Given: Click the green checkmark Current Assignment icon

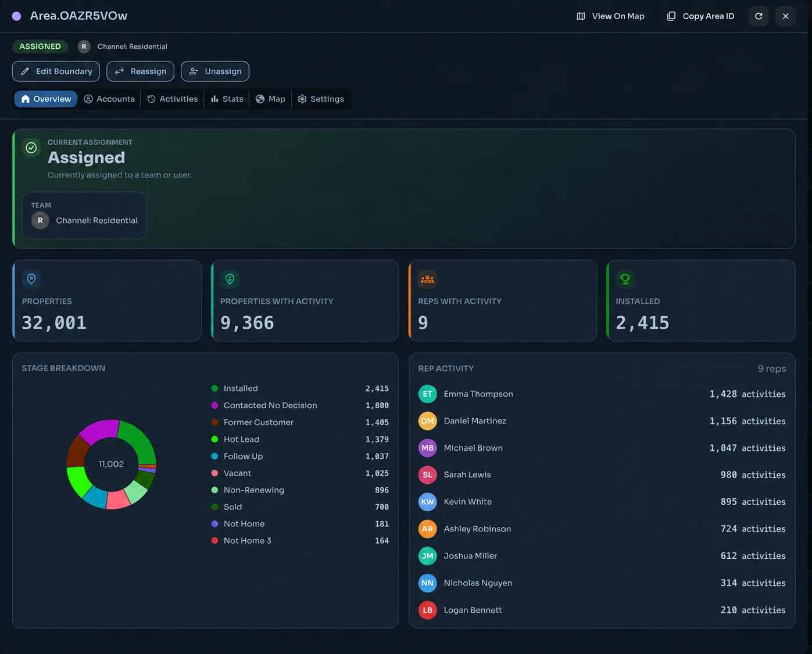Looking at the screenshot, I should click(31, 148).
